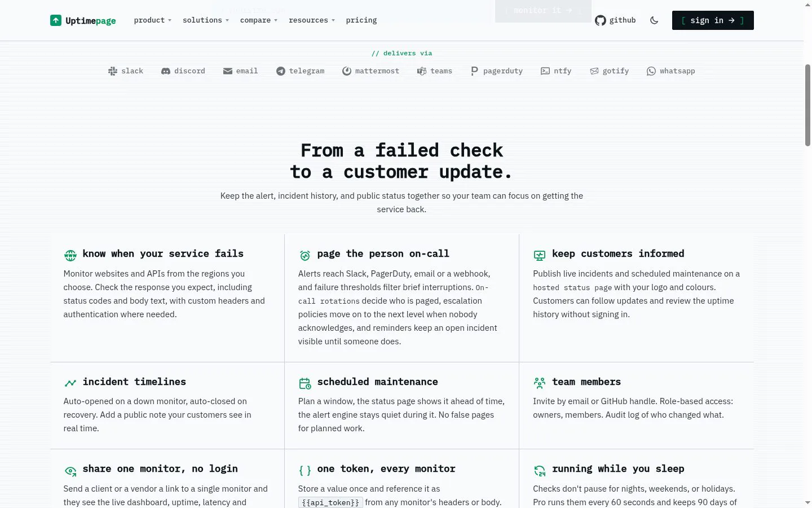Toggle dark mode with the moon icon
Screen dimensions: 812x508
pyautogui.click(x=654, y=20)
